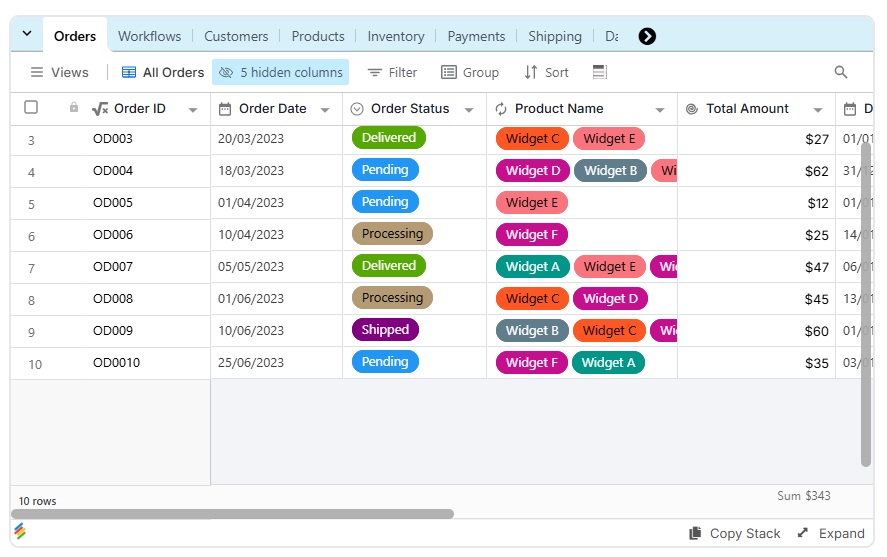Open the Order ID column dropdown
The height and width of the screenshot is (557, 887).
(193, 110)
